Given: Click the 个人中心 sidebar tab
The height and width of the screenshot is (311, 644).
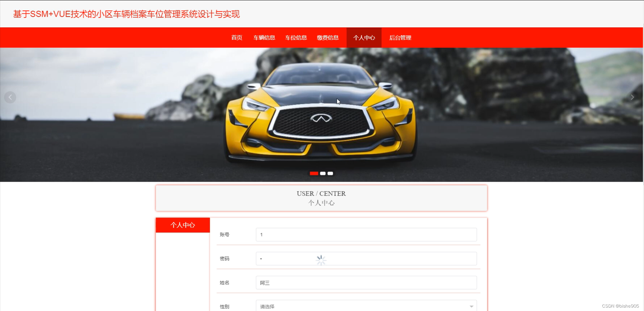Looking at the screenshot, I should (183, 225).
